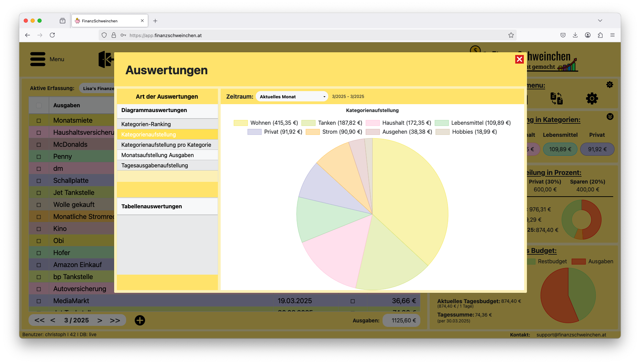640x364 pixels.
Task: Click the document transfer icon
Action: (556, 99)
